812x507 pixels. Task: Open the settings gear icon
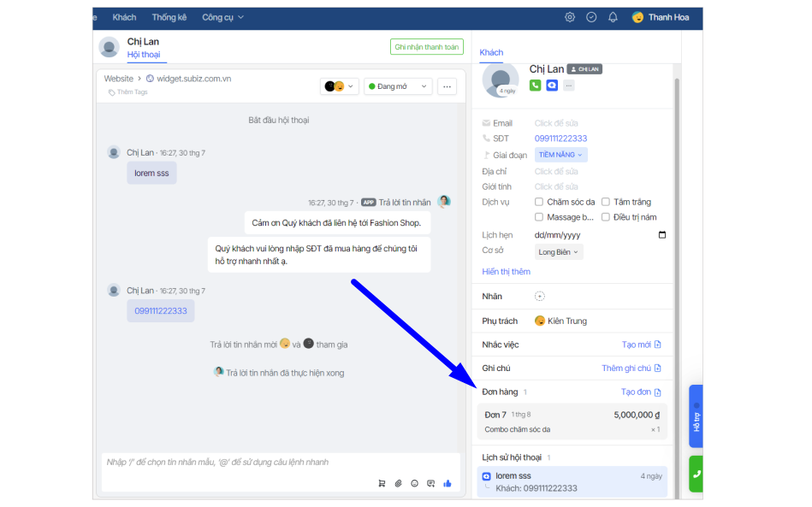click(570, 17)
